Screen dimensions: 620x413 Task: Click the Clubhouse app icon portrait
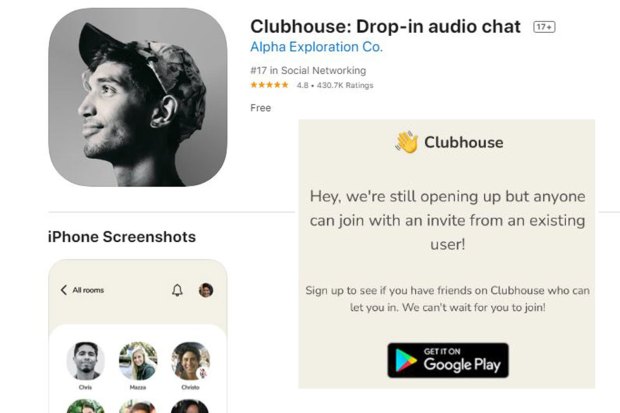tap(138, 97)
